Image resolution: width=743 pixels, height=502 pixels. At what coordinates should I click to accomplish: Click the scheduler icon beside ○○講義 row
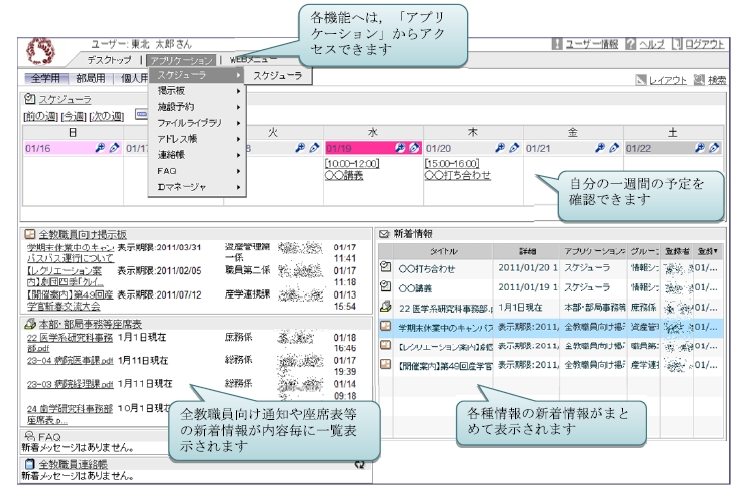point(386,286)
